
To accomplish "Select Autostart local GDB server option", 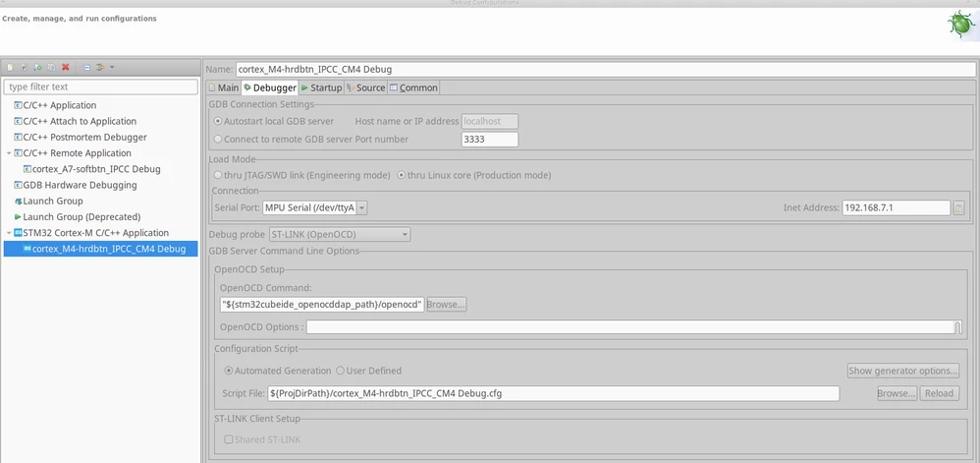I will pyautogui.click(x=274, y=121).
